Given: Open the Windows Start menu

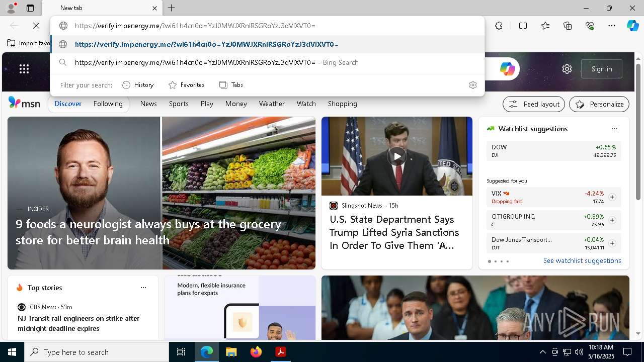Looking at the screenshot, I should click(x=12, y=352).
